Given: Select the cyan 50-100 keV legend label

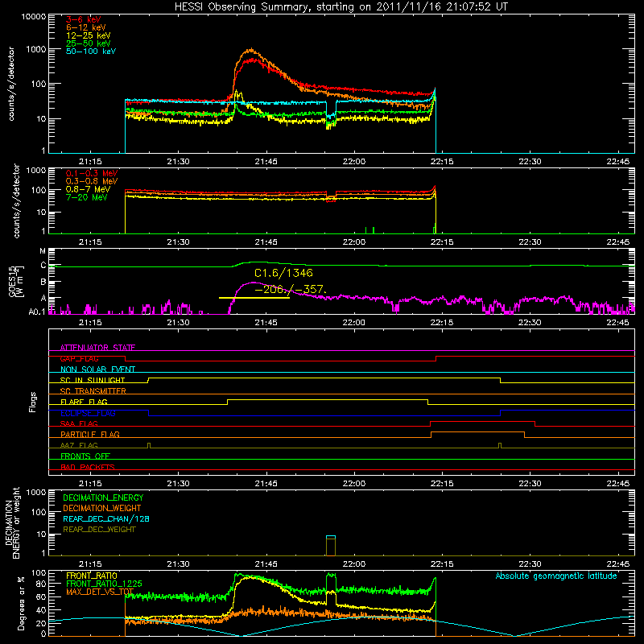Looking at the screenshot, I should 91,52.
